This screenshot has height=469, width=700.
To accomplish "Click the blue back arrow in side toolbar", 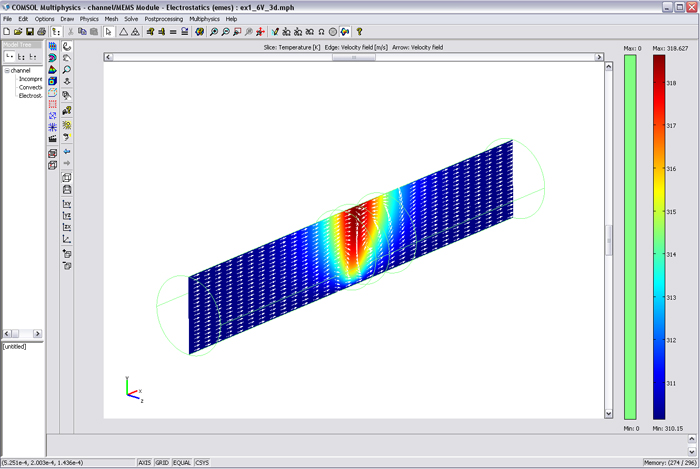I will coord(67,151).
